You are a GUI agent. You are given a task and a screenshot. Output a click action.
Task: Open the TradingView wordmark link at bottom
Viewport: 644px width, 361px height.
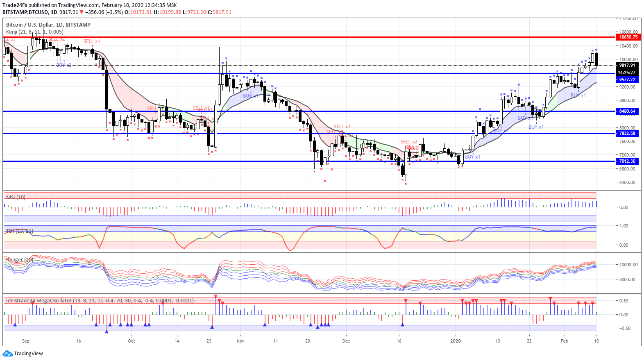coord(28,353)
